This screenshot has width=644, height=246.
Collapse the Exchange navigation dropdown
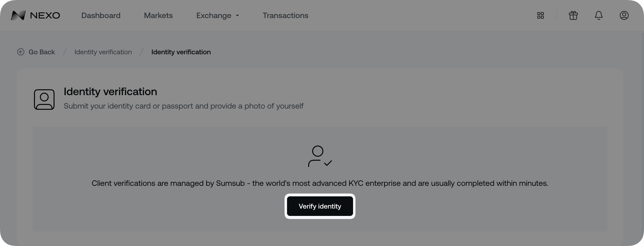(218, 15)
